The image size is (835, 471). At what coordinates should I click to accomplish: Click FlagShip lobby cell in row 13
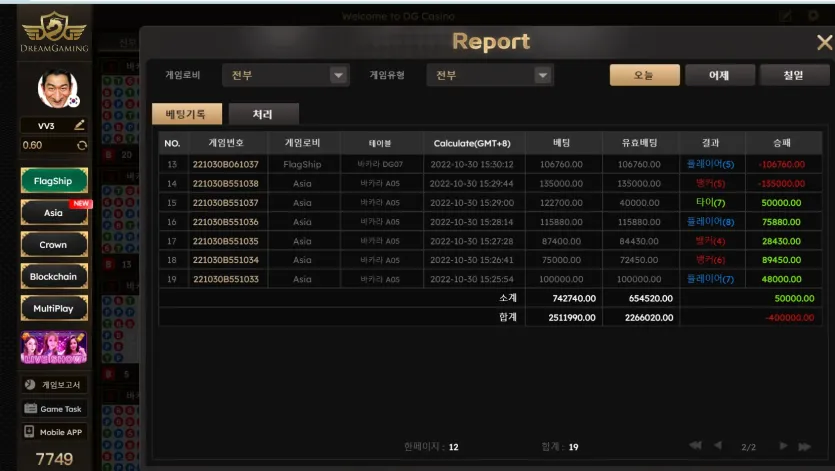click(x=302, y=164)
